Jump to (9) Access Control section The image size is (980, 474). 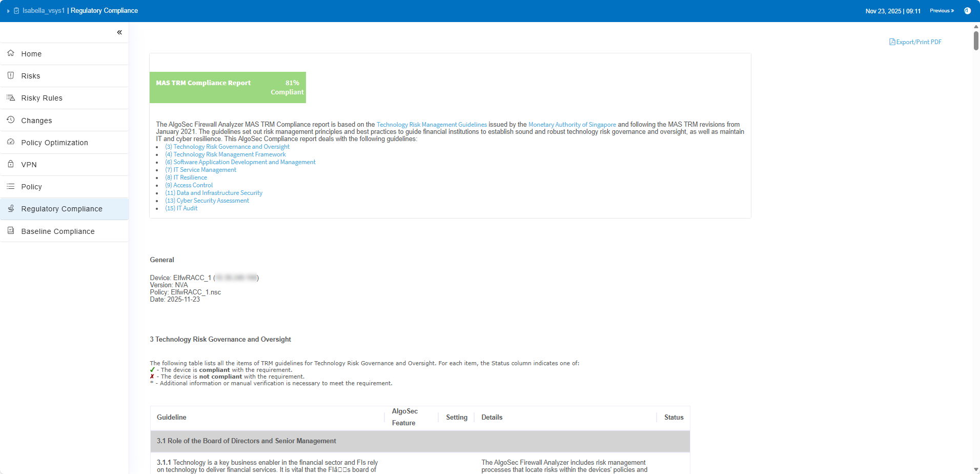point(189,185)
